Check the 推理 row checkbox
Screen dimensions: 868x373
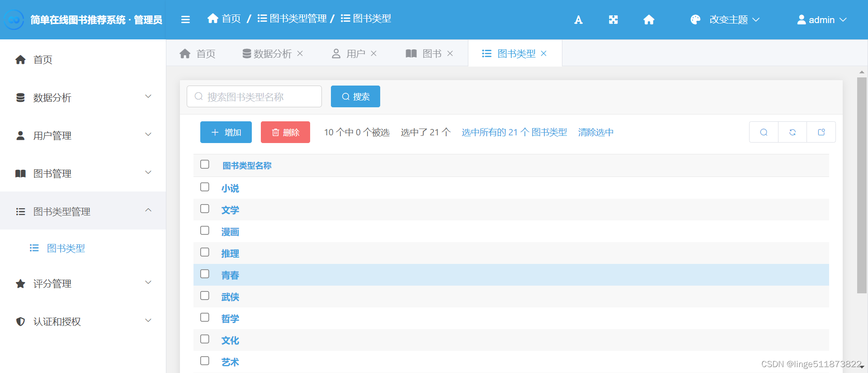(x=205, y=252)
